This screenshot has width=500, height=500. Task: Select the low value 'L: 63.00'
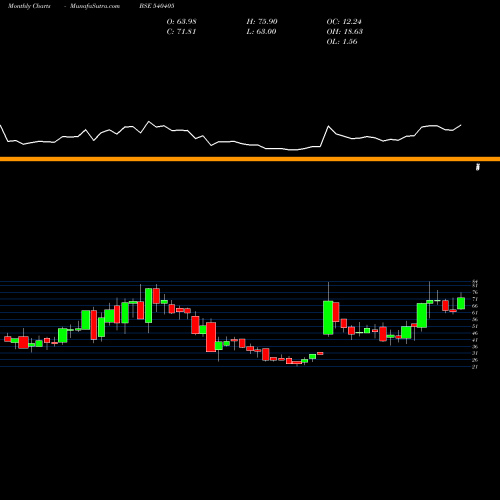pyautogui.click(x=261, y=32)
